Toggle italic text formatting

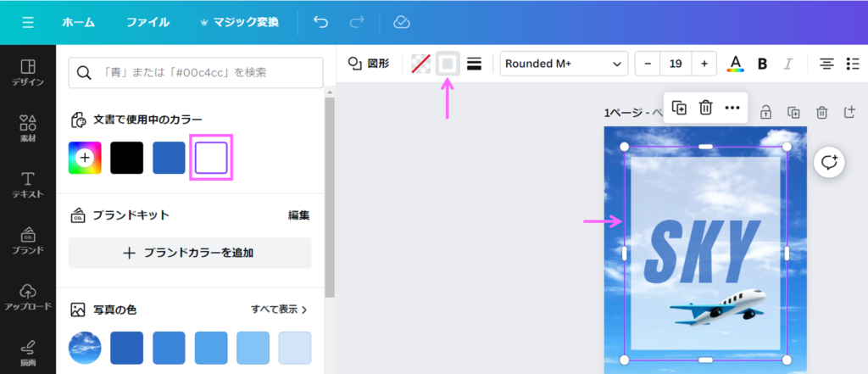(787, 64)
